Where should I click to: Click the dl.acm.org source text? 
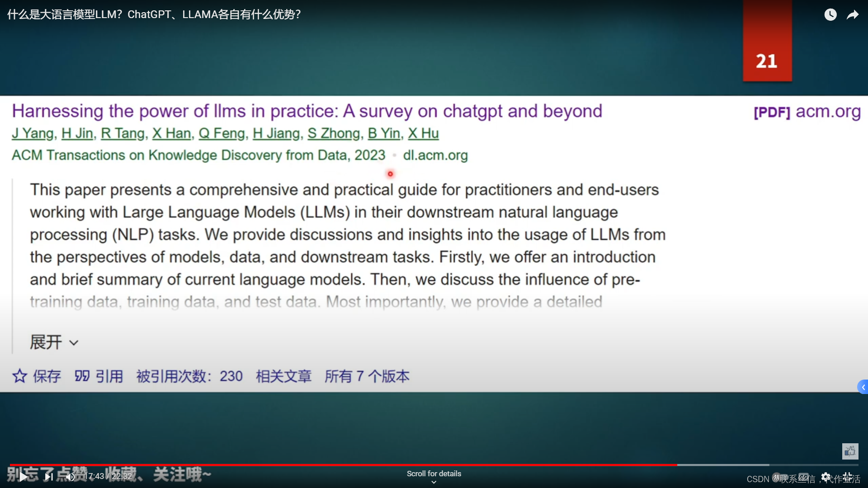point(435,155)
